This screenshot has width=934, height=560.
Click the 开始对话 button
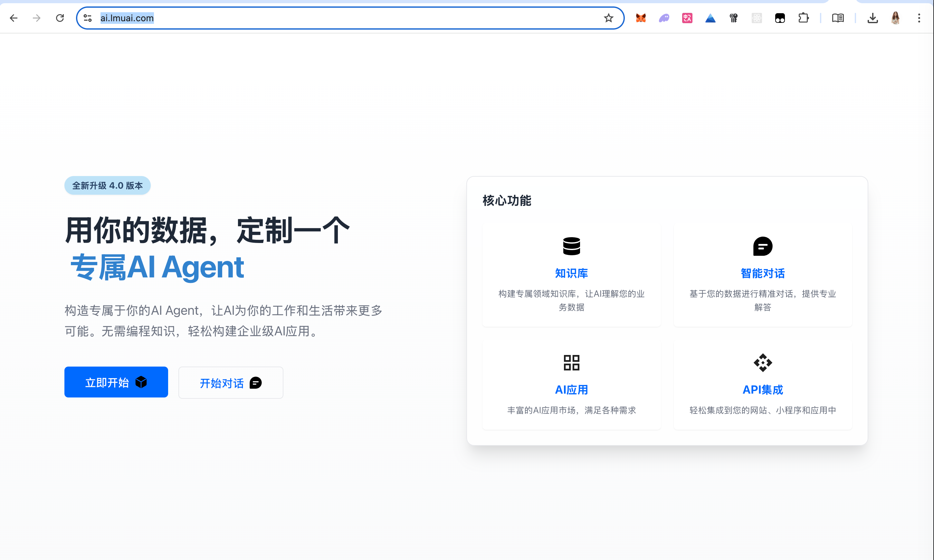point(231,383)
